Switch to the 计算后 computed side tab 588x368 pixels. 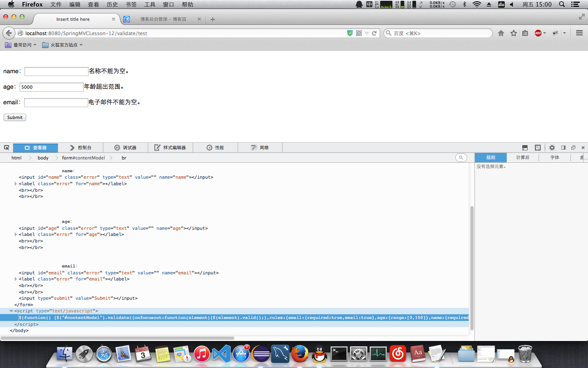523,157
